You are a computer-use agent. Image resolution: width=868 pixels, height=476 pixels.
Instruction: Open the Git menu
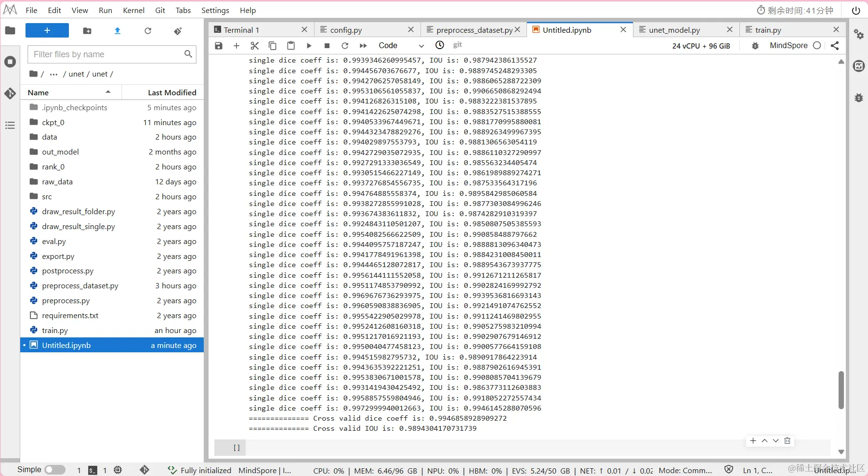[160, 10]
